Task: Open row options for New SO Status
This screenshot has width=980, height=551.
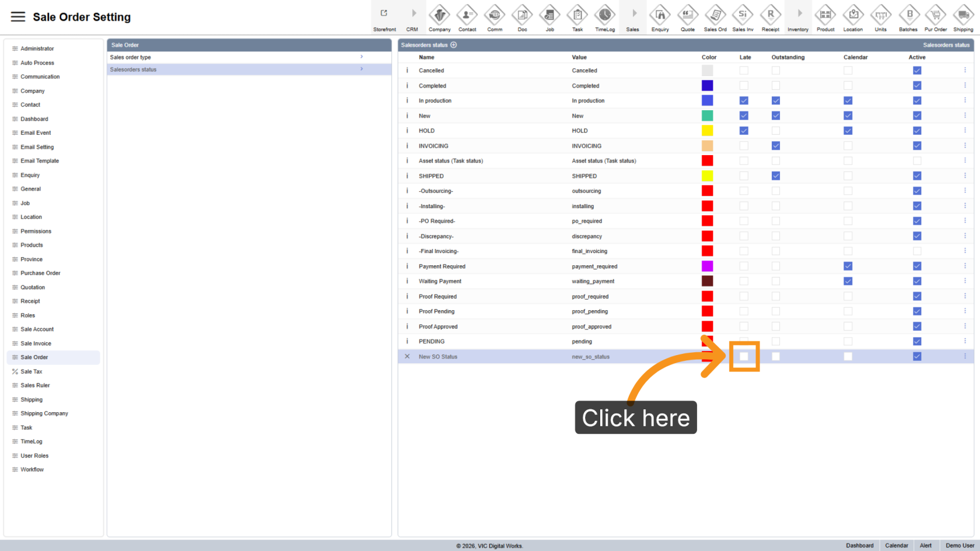Action: click(965, 356)
